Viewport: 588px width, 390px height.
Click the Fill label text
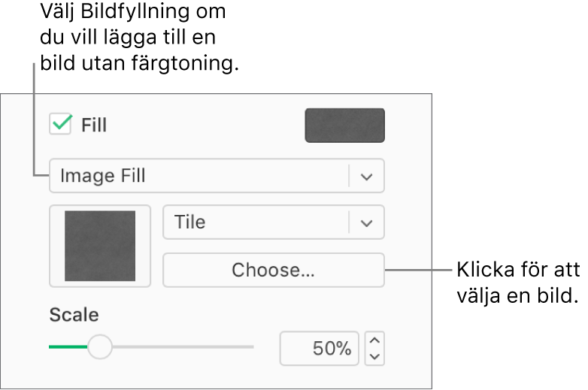coord(94,125)
